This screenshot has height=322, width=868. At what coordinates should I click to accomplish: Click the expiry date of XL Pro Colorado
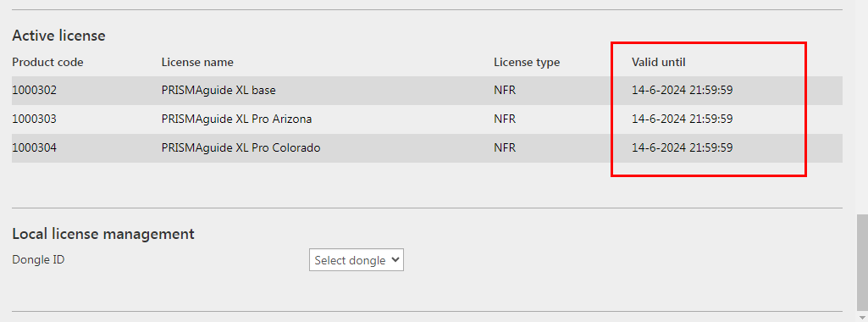tap(682, 148)
